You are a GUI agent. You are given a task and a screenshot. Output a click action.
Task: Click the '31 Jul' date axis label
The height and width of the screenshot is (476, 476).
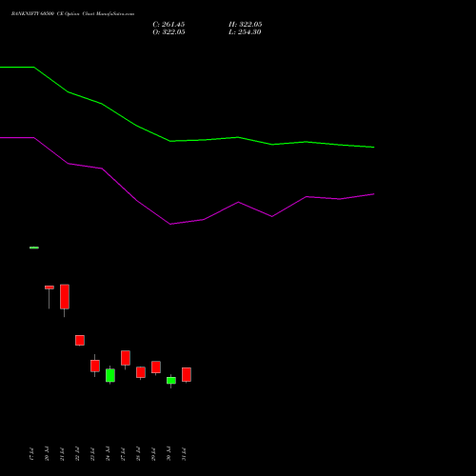pyautogui.click(x=184, y=454)
